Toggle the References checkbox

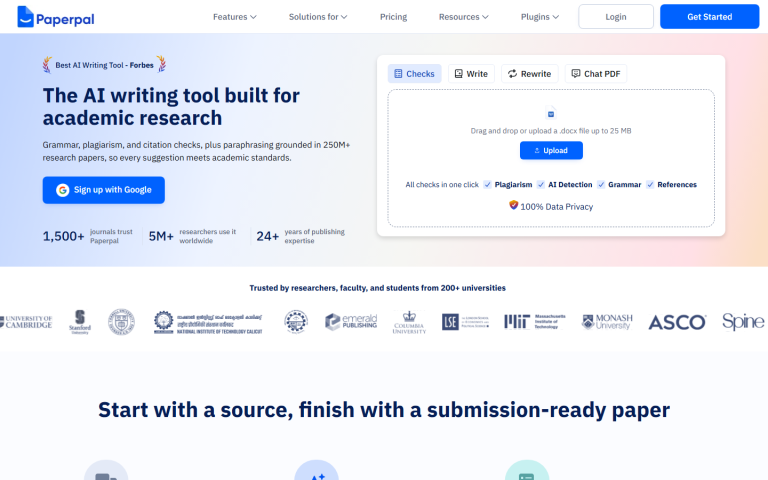point(650,185)
